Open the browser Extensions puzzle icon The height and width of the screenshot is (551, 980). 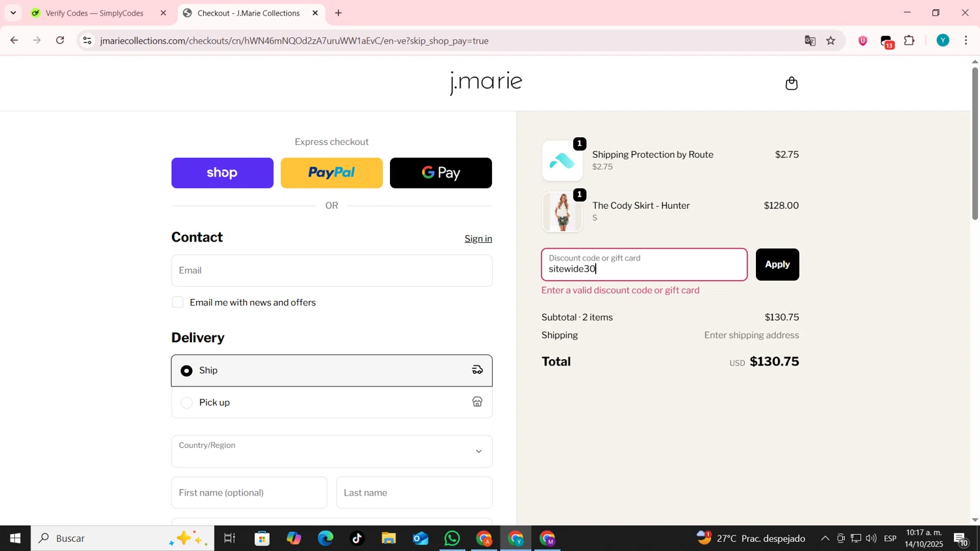click(x=909, y=40)
